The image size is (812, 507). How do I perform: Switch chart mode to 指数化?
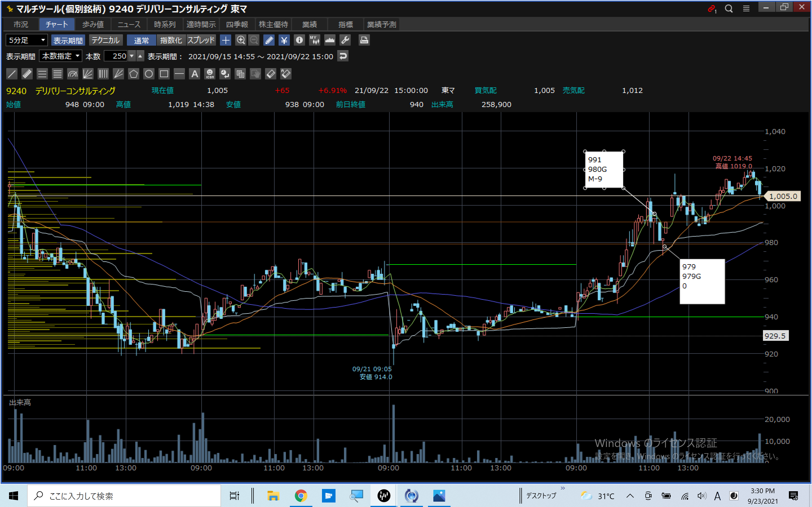171,40
